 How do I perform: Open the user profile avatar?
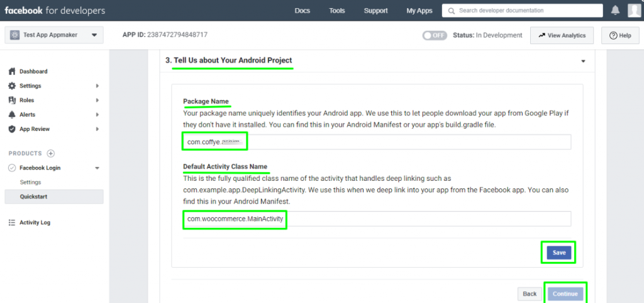tap(634, 11)
